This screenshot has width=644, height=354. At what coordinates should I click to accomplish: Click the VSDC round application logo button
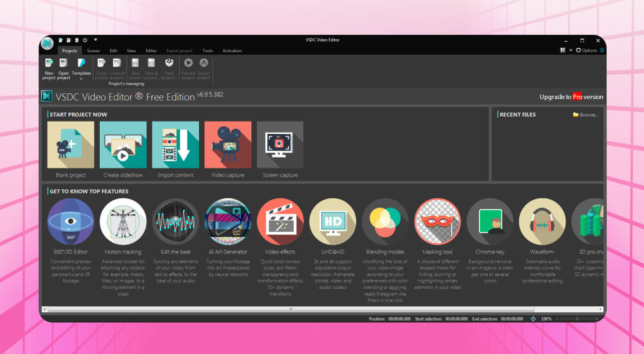47,43
